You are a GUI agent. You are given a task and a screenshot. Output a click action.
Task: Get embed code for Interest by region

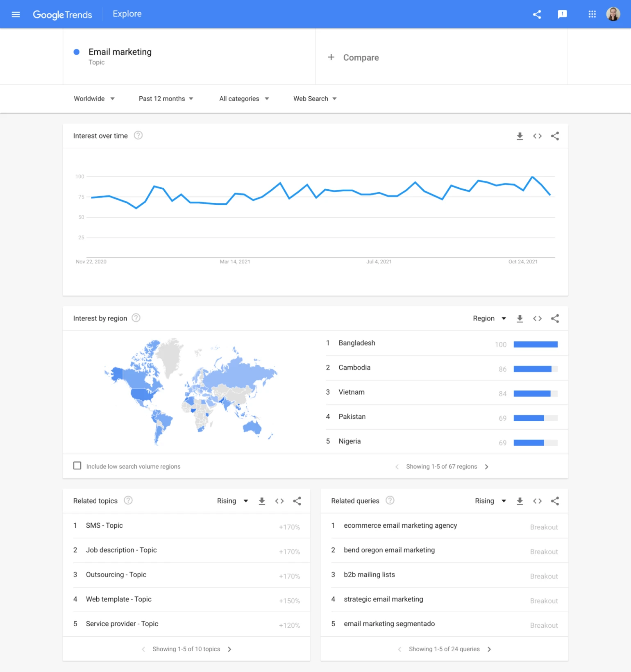(537, 318)
